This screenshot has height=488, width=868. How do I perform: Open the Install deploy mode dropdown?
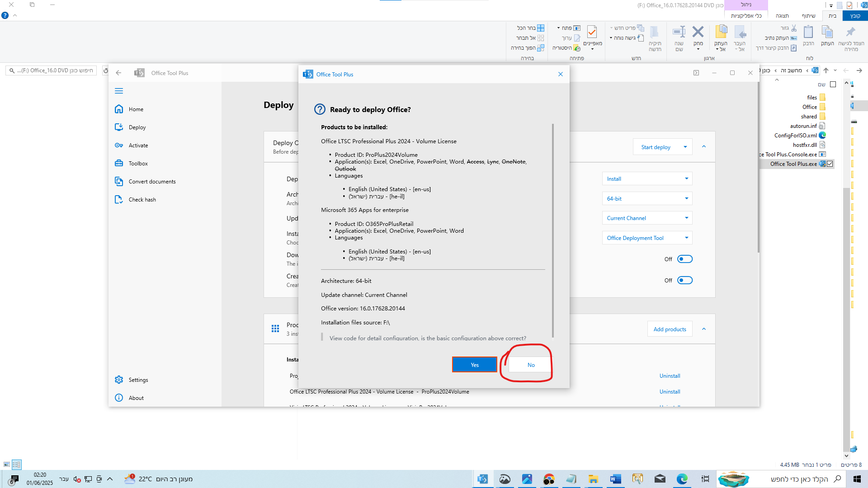(647, 178)
